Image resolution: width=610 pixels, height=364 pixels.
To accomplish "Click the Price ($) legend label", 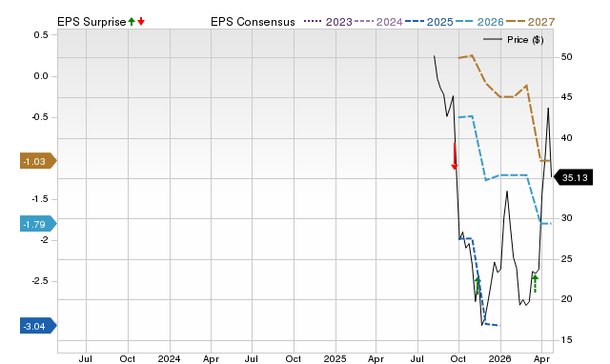I will (525, 40).
